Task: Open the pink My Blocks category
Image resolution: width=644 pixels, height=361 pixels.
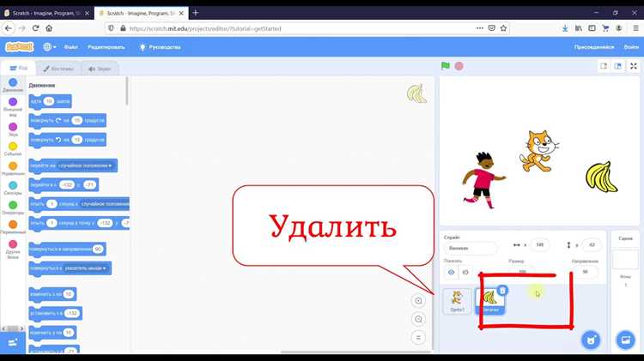Action: click(x=13, y=250)
